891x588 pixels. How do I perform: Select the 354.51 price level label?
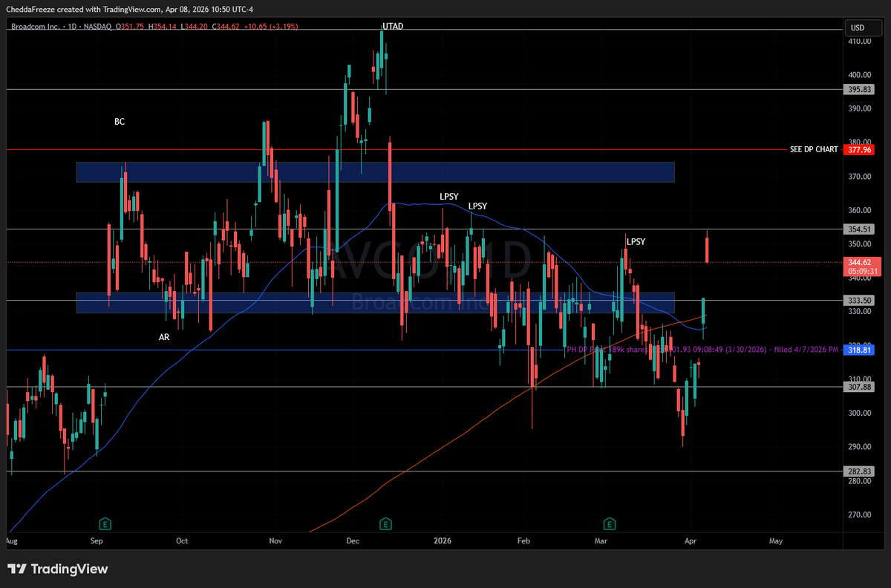point(858,230)
